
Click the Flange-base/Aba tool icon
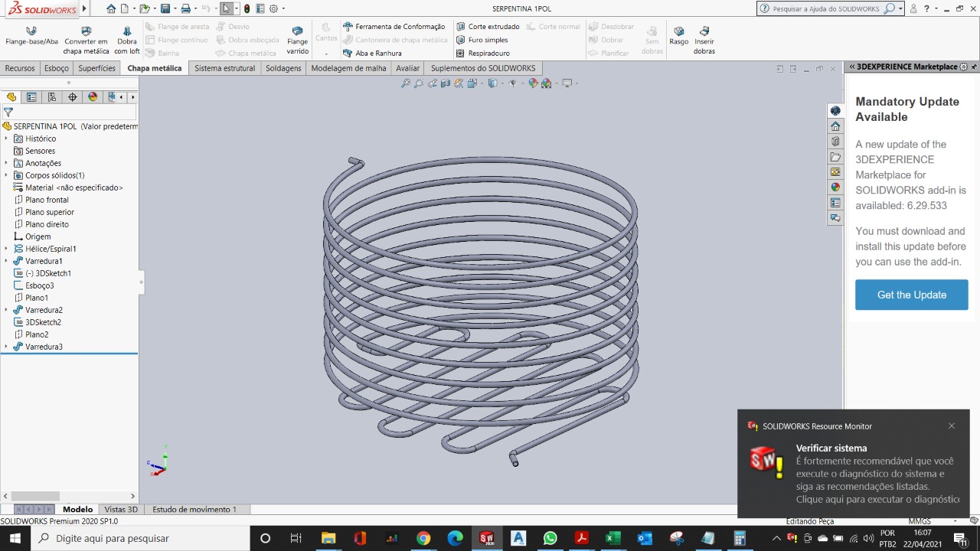(x=31, y=31)
